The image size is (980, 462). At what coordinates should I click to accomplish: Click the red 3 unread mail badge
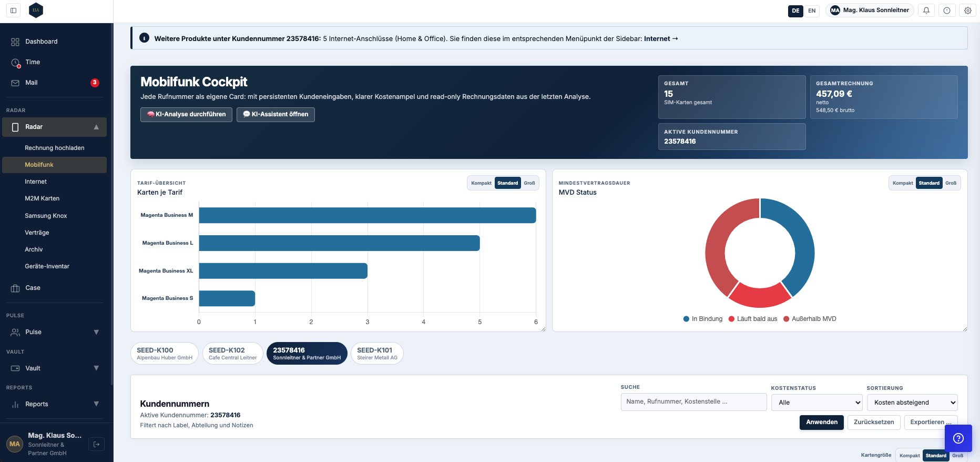[x=95, y=83]
